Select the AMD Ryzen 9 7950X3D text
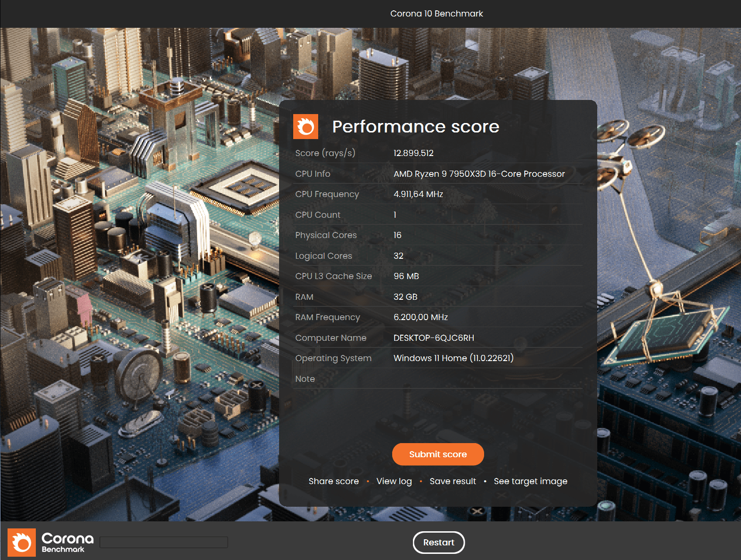This screenshot has height=560, width=741. pos(479,174)
